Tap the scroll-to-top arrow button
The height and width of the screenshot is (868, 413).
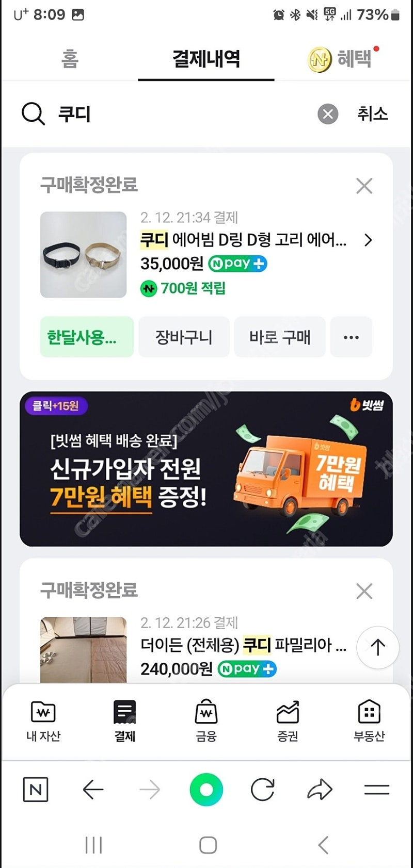pyautogui.click(x=378, y=648)
